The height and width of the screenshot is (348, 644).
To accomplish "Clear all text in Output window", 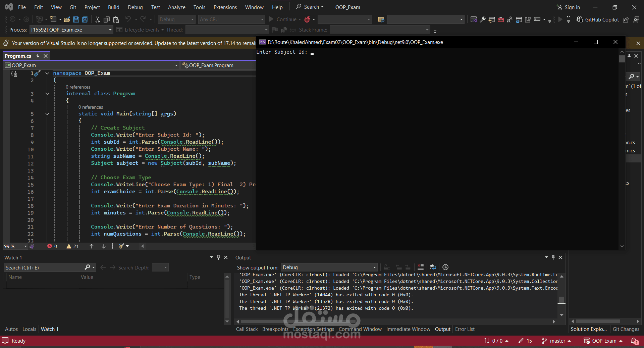I will click(420, 267).
